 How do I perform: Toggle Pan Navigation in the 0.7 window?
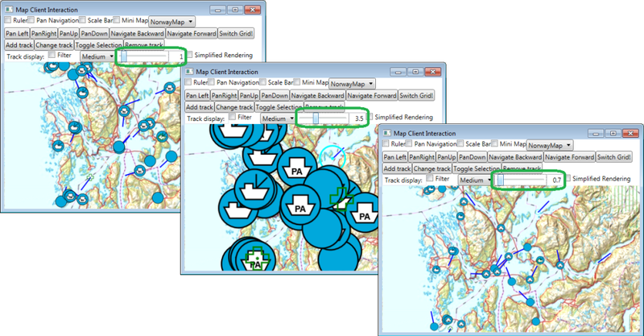[410, 143]
